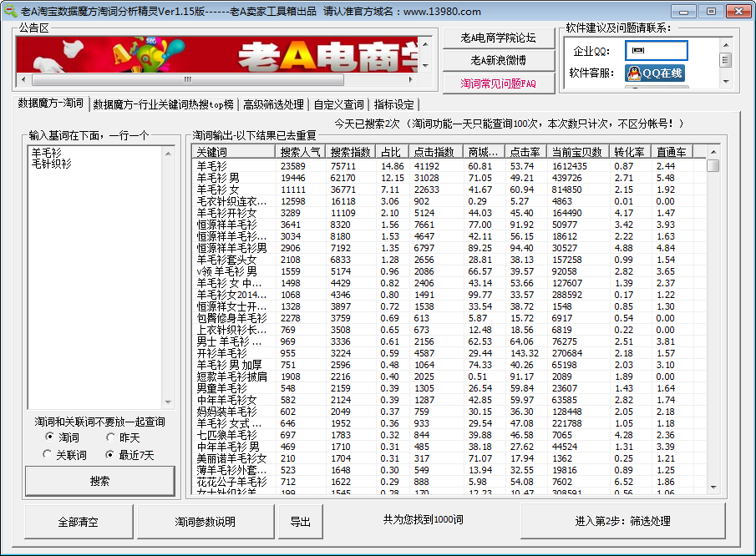Select the v领 羊毛衫 男 row
756x556 pixels.
449,271
